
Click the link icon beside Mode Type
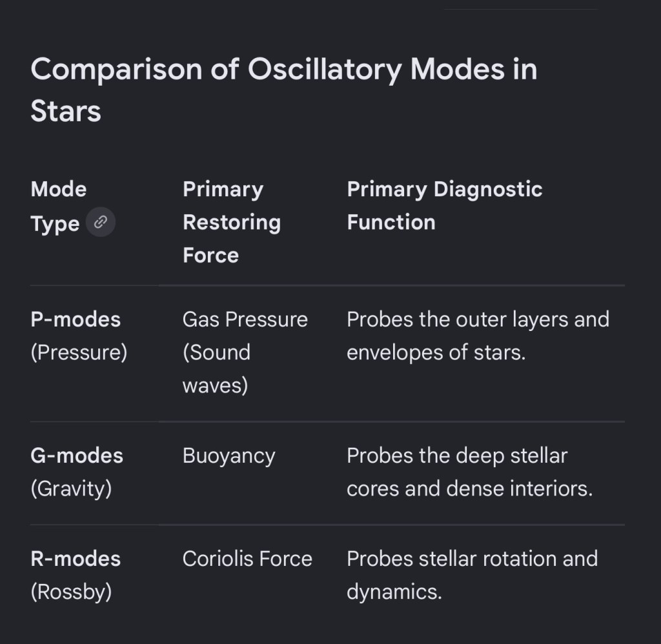100,223
